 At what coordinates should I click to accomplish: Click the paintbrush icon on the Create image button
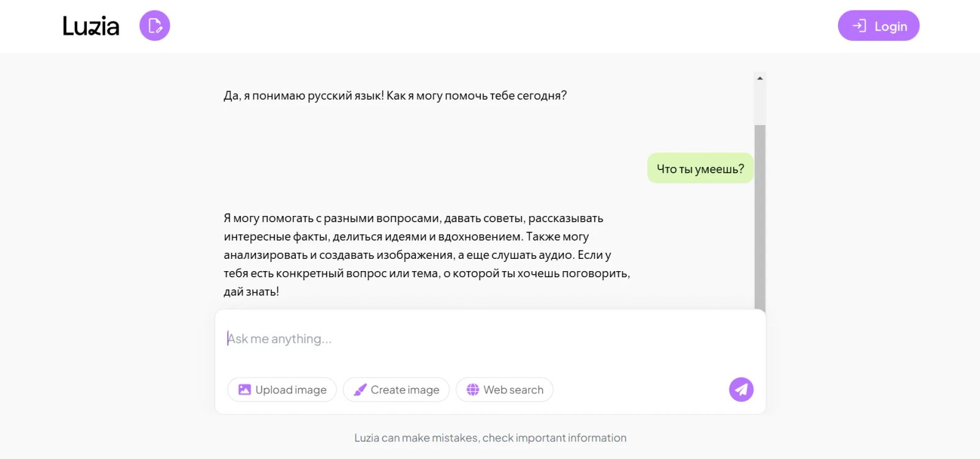tap(360, 389)
